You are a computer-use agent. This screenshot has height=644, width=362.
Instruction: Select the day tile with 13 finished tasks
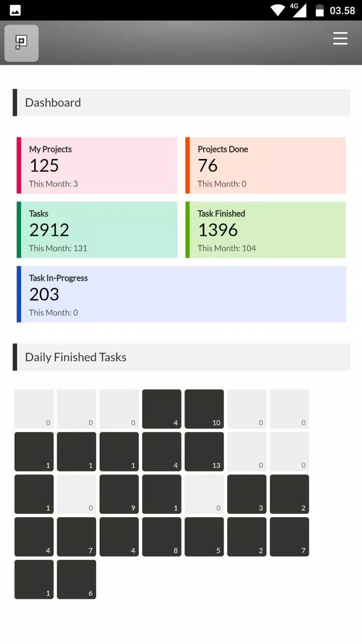point(204,452)
